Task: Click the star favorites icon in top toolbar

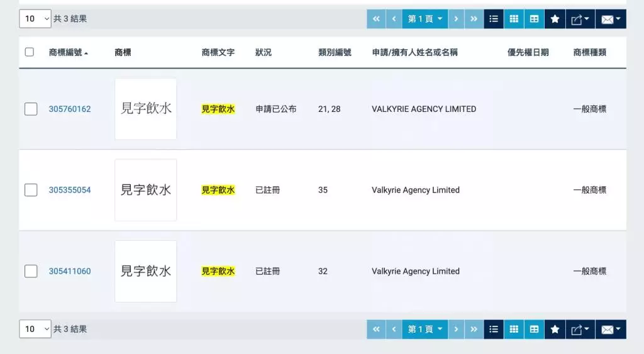Action: point(555,19)
